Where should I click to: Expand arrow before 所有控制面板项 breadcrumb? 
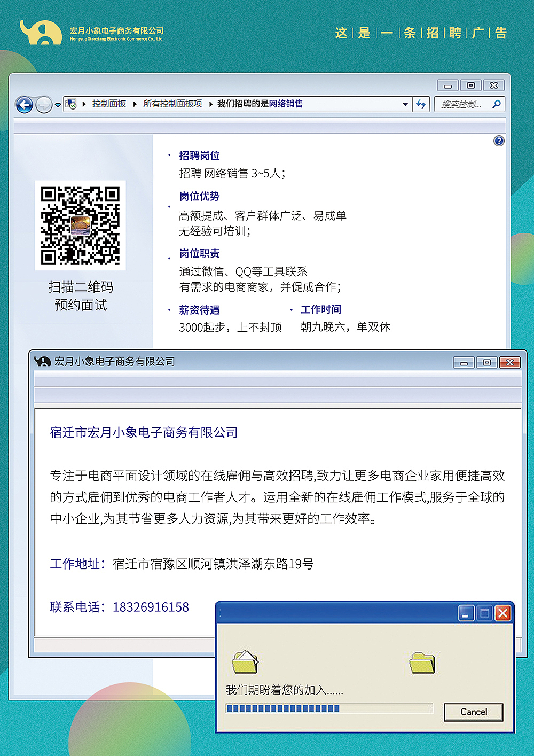(x=135, y=104)
